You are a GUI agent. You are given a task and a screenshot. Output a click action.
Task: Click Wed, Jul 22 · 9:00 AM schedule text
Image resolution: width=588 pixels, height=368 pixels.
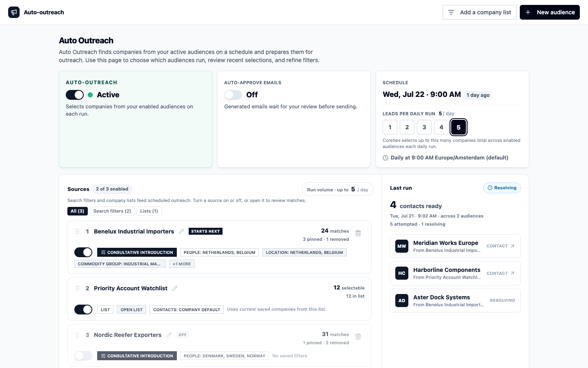pyautogui.click(x=422, y=94)
